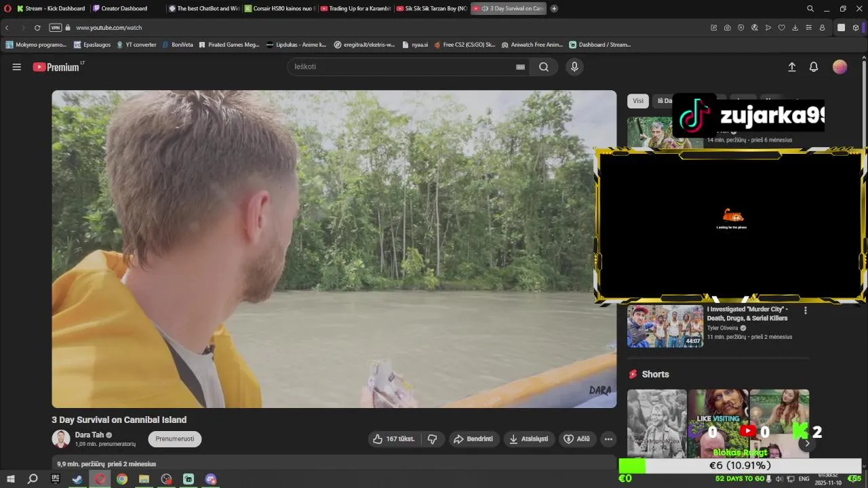Open Opera easy setup sliders icon
The width and height of the screenshot is (868, 488).
click(808, 28)
